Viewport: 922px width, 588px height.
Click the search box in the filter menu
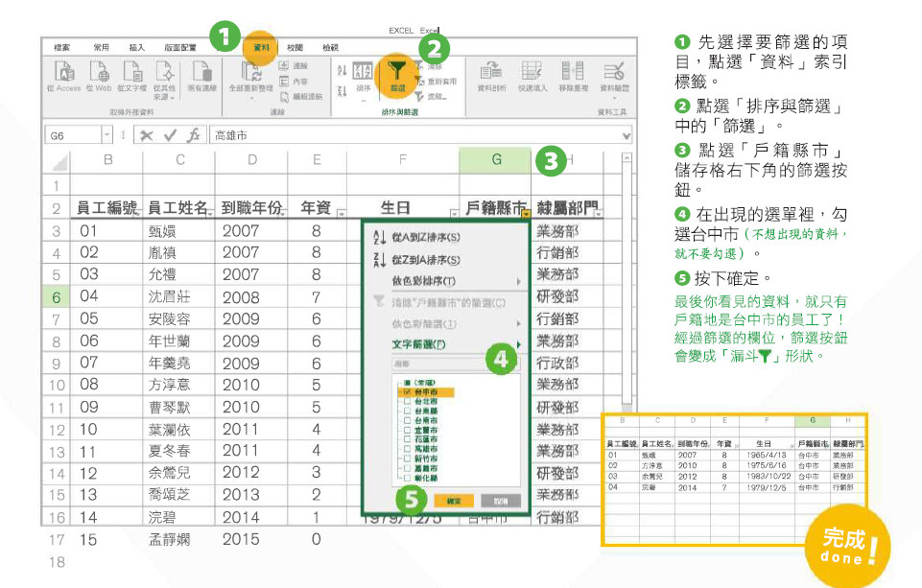[455, 364]
